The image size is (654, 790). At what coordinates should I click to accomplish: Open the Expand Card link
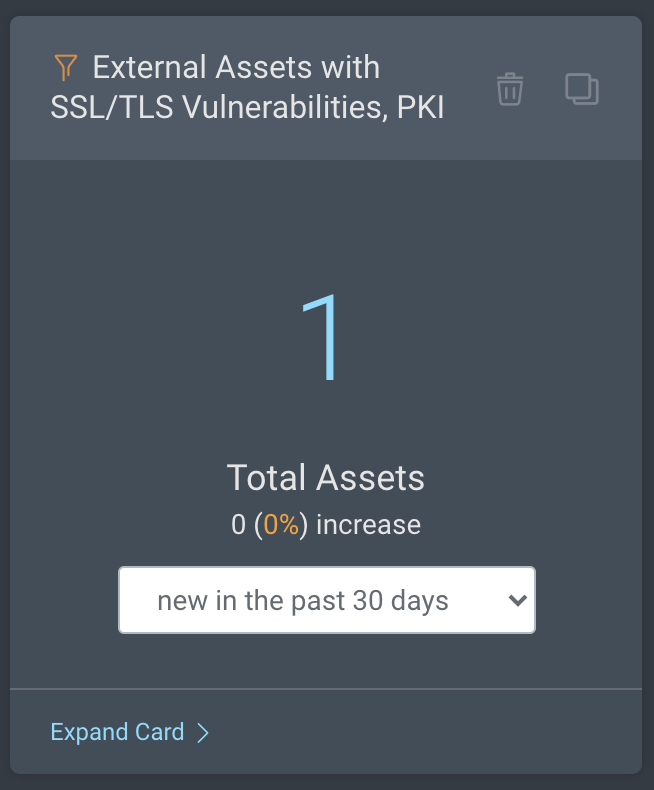pyautogui.click(x=118, y=732)
